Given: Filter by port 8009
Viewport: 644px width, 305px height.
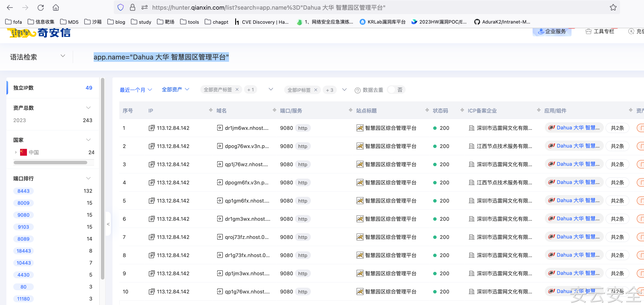Looking at the screenshot, I should point(24,203).
